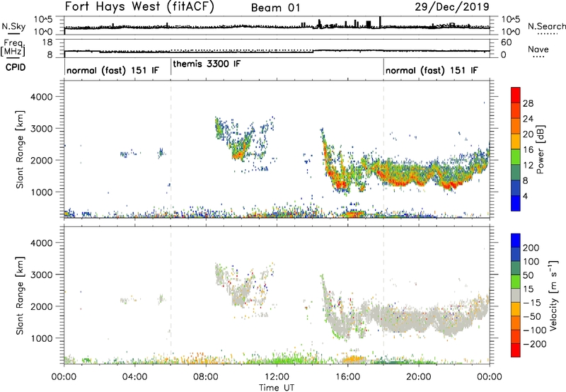Image resolution: width=566 pixels, height=392 pixels.
Task: Click the 'Nave' legend label
Action: [538, 49]
